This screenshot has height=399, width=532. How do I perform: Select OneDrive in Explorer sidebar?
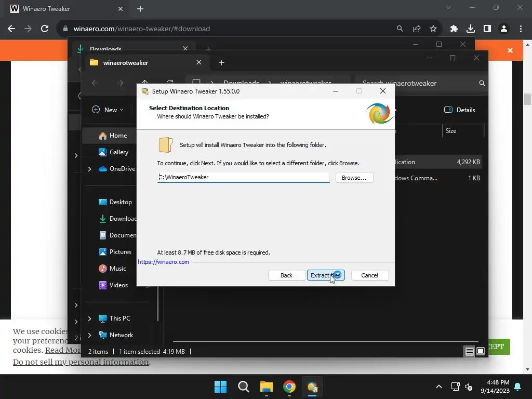tap(117, 169)
